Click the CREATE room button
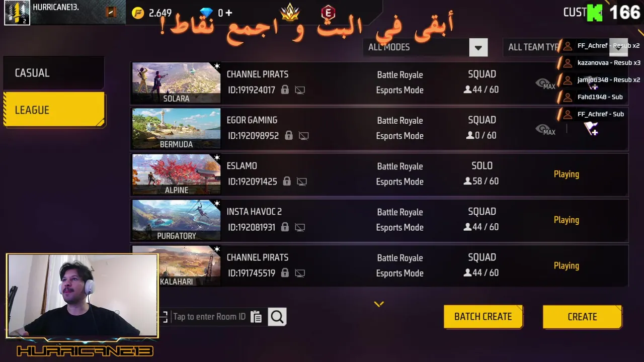 [x=582, y=317]
